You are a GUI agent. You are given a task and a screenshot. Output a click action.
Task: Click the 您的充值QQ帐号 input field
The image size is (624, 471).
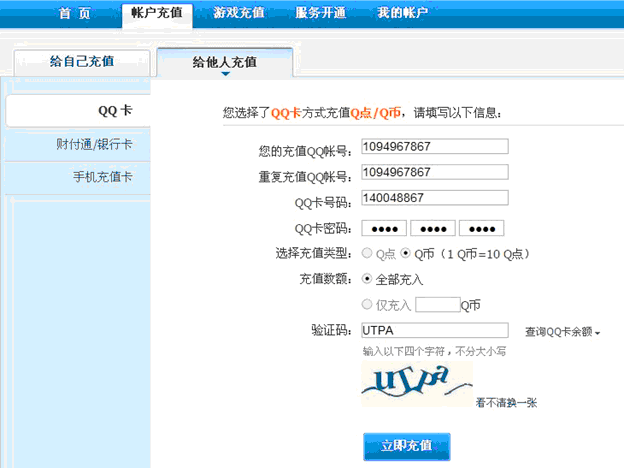click(435, 146)
